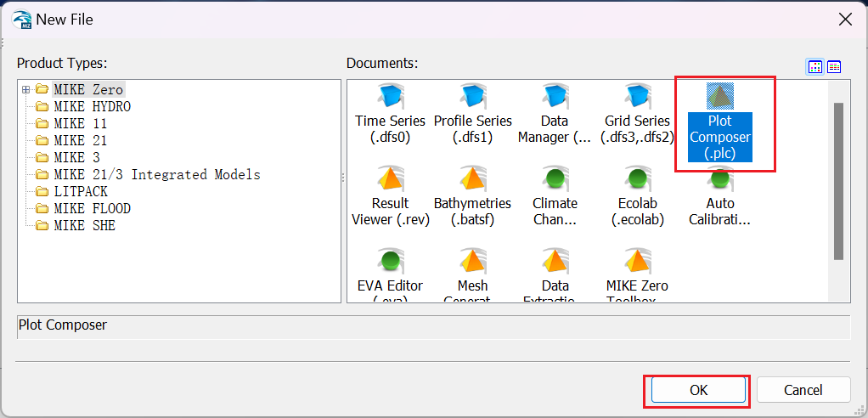Select MIKE 21 product type
Screen dimensions: 868x418
[81, 141]
